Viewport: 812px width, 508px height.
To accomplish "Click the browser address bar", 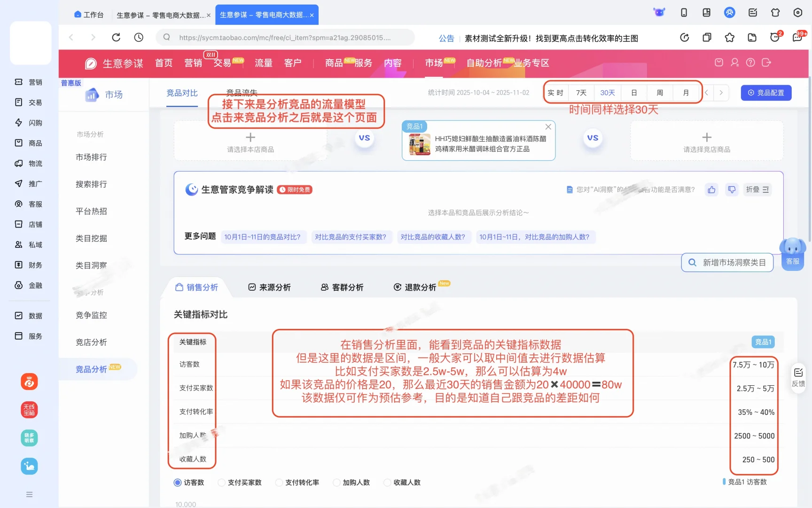I will point(285,38).
